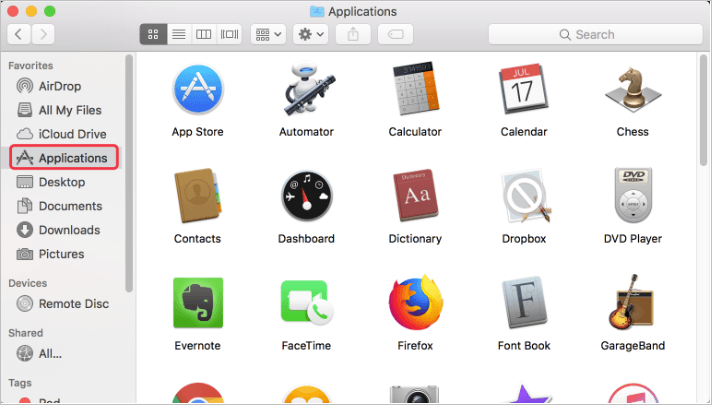Switch to list view mode
Image resolution: width=712 pixels, height=405 pixels.
click(x=179, y=34)
